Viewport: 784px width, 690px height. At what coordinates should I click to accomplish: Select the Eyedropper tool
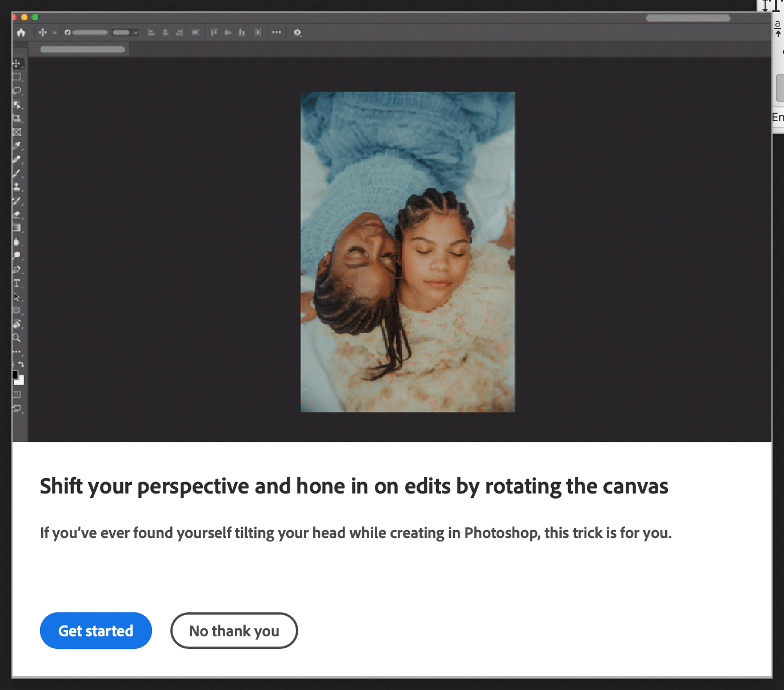pyautogui.click(x=17, y=146)
